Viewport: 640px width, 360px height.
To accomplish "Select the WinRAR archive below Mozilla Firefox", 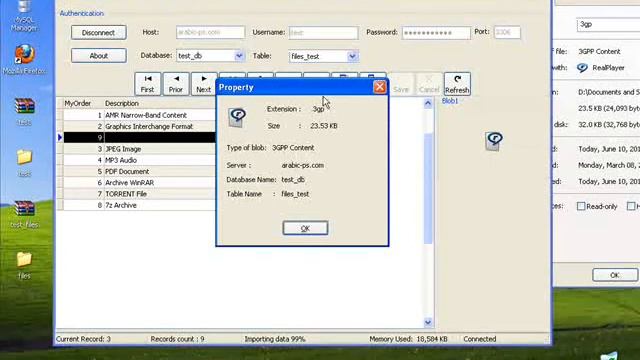I will [x=24, y=112].
